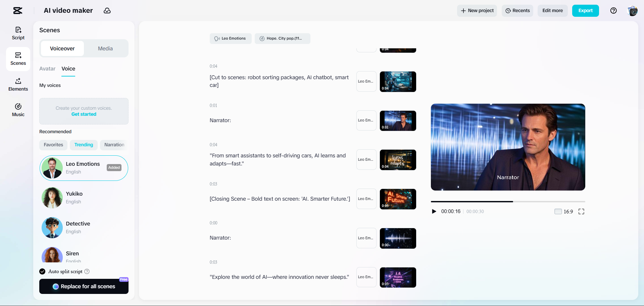Open the 'learns adapts' scene thumbnail
The image size is (644, 306).
click(398, 160)
